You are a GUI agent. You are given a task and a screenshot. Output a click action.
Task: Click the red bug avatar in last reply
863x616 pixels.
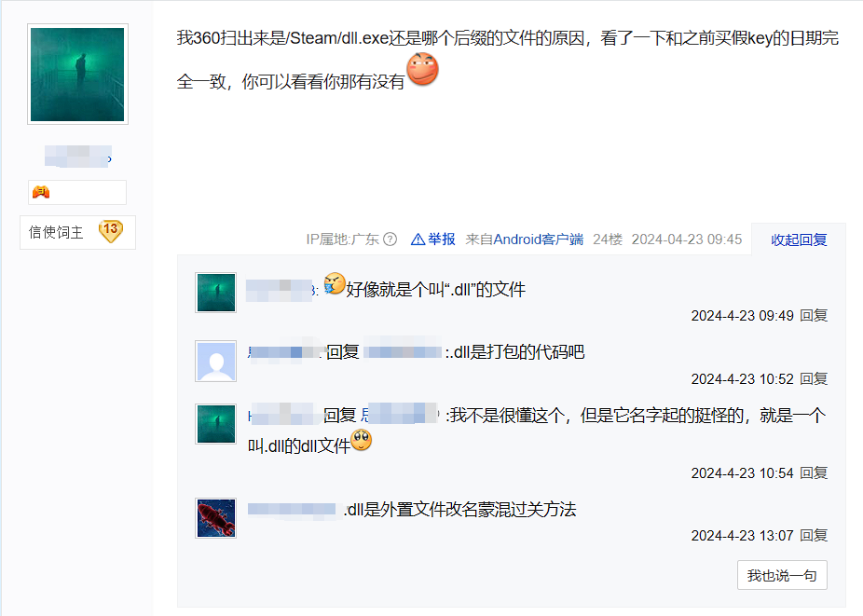(x=216, y=518)
